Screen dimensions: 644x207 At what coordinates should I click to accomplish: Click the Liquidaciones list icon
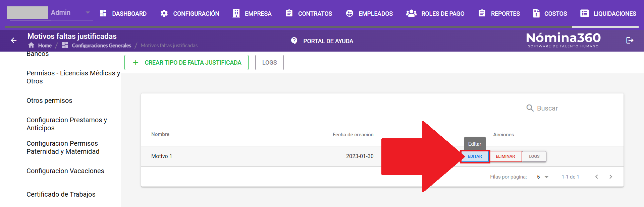point(585,13)
